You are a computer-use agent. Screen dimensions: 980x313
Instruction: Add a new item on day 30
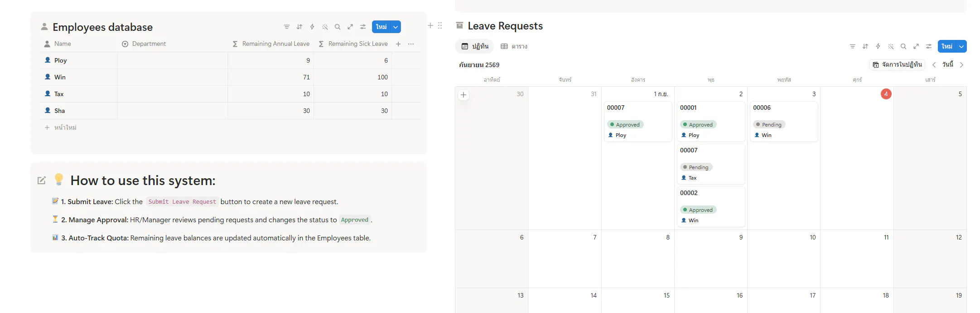coord(463,95)
